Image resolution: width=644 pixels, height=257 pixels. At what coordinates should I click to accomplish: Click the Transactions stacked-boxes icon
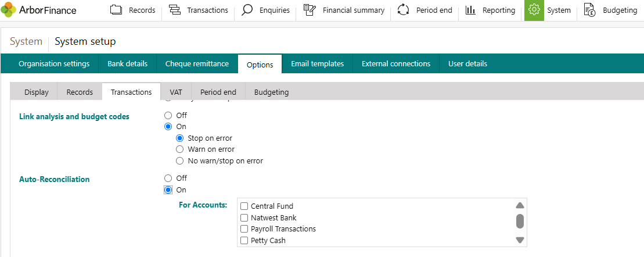coord(175,10)
